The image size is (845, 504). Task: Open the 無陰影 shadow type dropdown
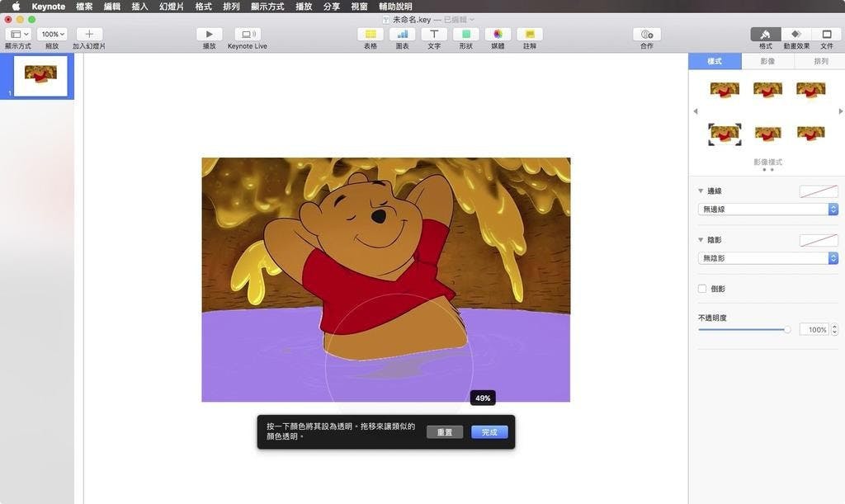click(x=768, y=258)
